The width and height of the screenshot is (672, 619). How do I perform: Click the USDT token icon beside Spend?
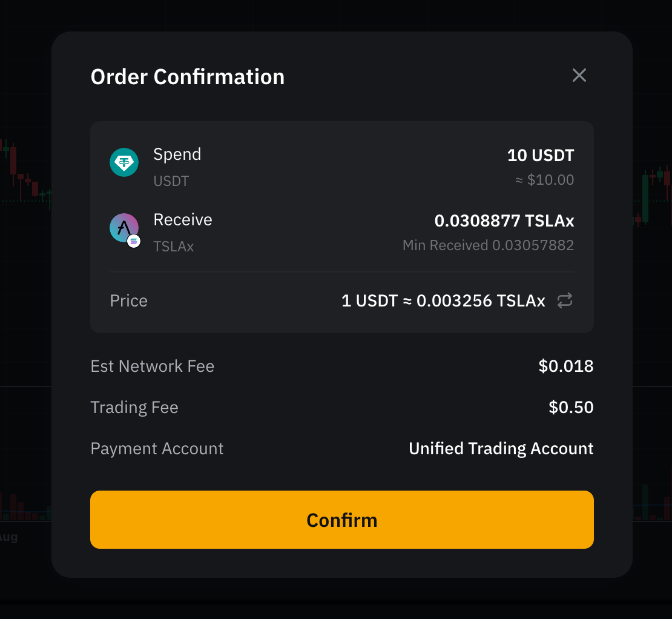[x=124, y=162]
